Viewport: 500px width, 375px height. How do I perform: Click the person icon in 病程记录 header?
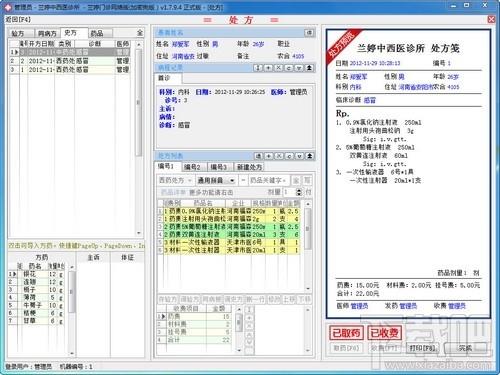click(309, 68)
